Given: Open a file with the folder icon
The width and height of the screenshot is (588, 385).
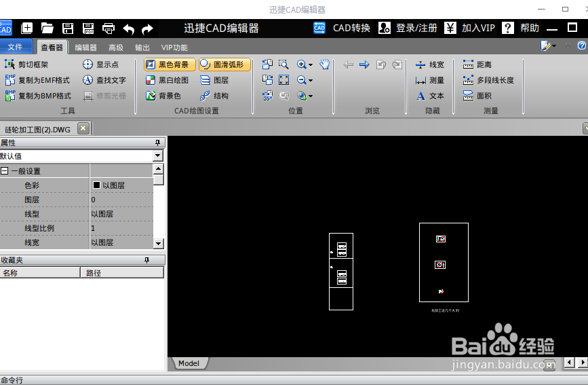Looking at the screenshot, I should pos(47,28).
